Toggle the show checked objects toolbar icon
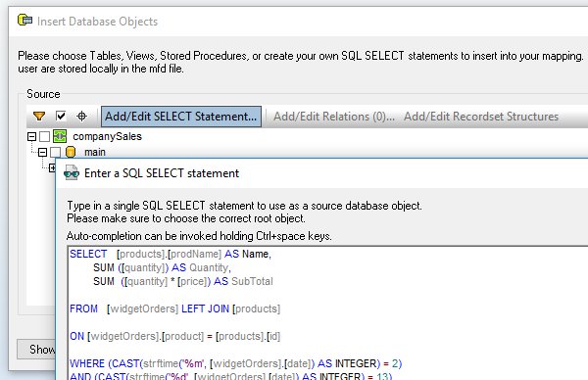The height and width of the screenshot is (380, 588). [61, 117]
